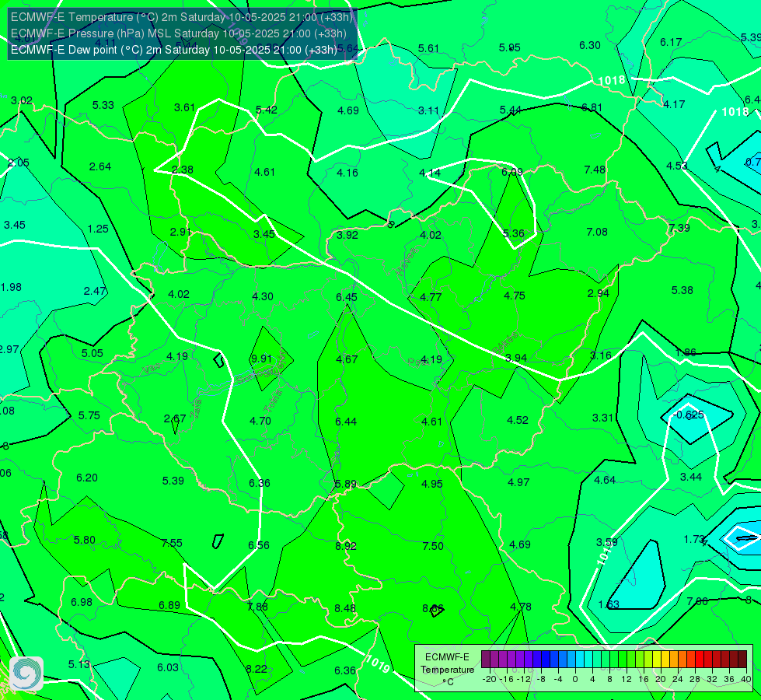761x700 pixels.
Task: Click the 5.39 dew point value
Action: tap(173, 481)
